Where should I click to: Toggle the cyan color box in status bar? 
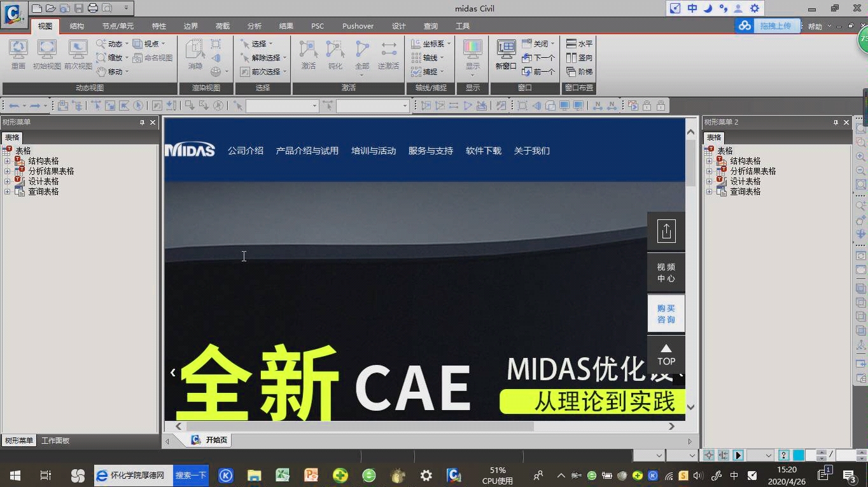(799, 455)
